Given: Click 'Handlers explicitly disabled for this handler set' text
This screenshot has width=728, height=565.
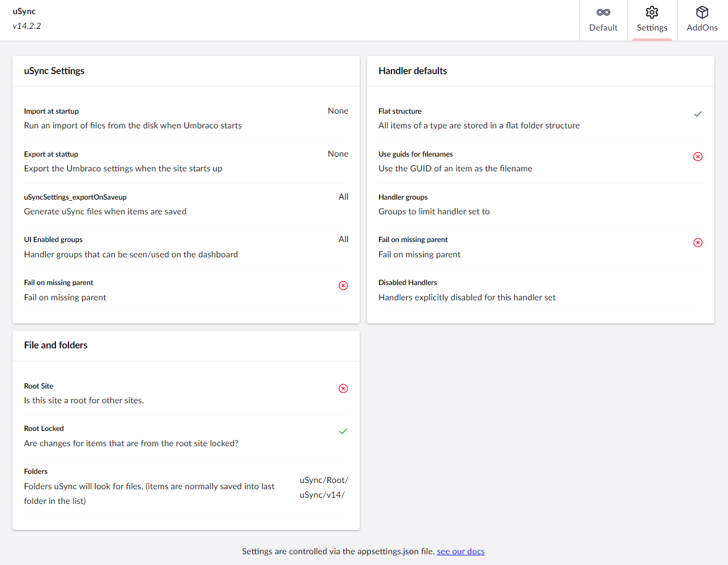Looking at the screenshot, I should 467,297.
